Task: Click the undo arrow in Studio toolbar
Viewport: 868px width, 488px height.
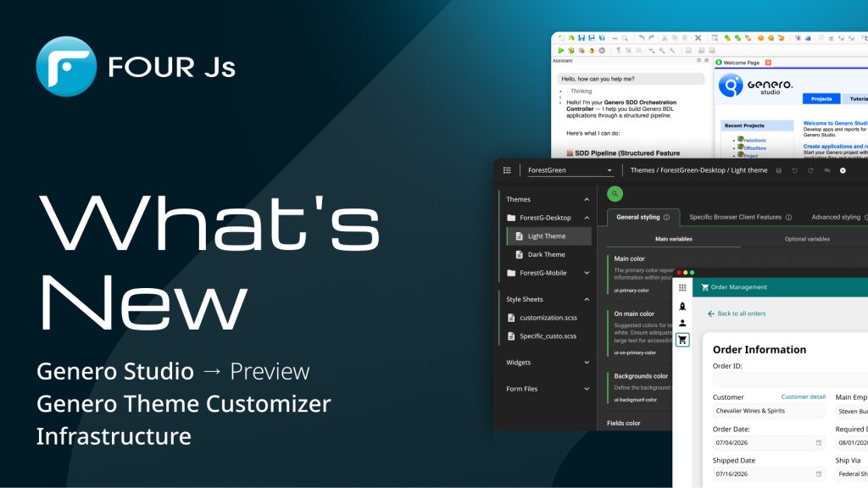Action: 641,37
